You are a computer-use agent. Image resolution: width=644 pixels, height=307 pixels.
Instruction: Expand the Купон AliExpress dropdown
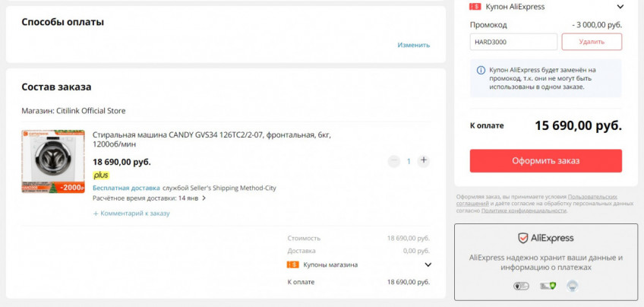(x=620, y=7)
